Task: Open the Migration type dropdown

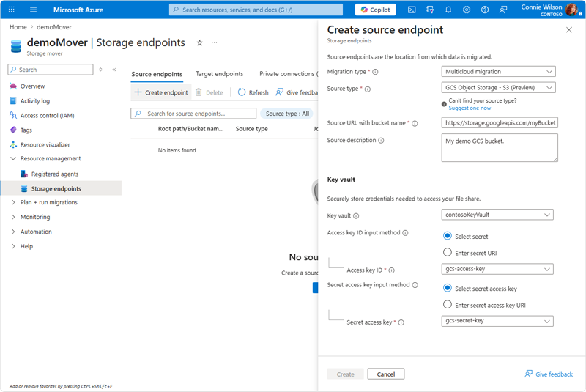Action: [498, 71]
